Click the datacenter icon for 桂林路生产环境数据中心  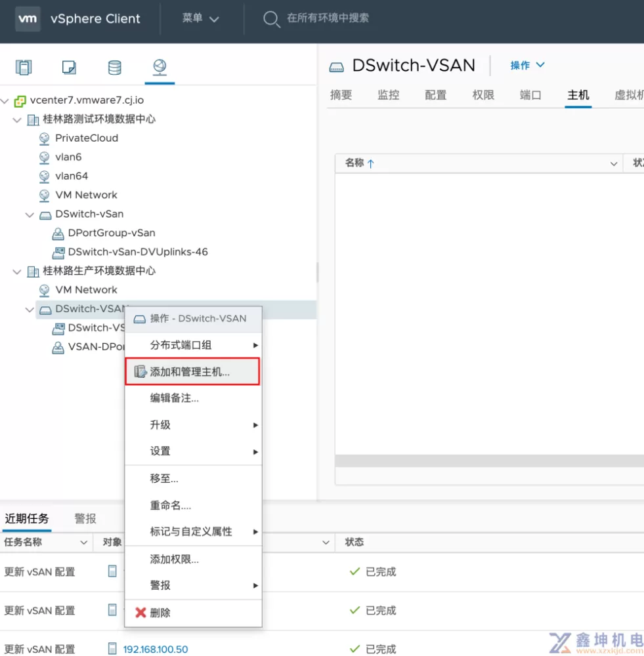(33, 272)
